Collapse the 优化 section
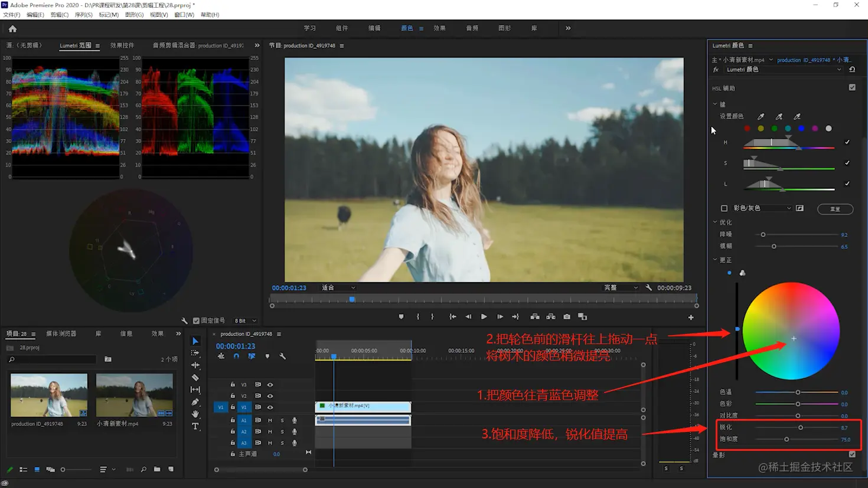The image size is (868, 488). click(715, 222)
